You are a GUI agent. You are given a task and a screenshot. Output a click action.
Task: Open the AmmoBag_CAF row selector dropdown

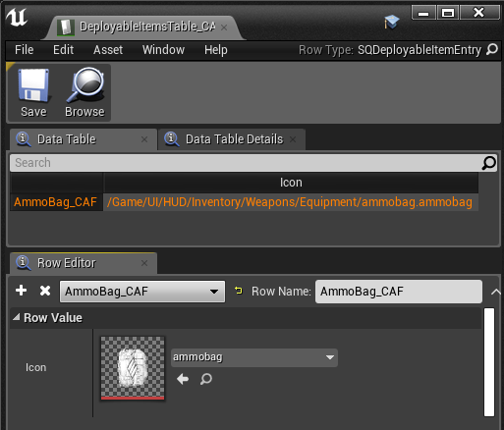(x=142, y=292)
